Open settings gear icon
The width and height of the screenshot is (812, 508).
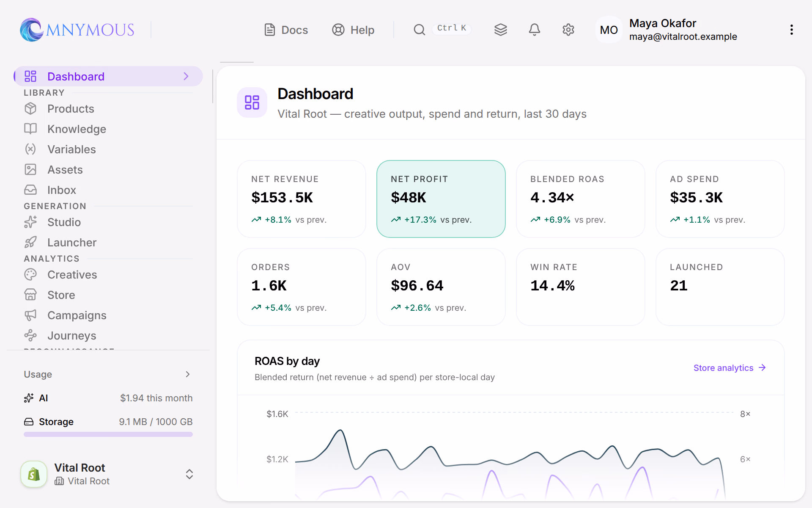[x=568, y=30]
